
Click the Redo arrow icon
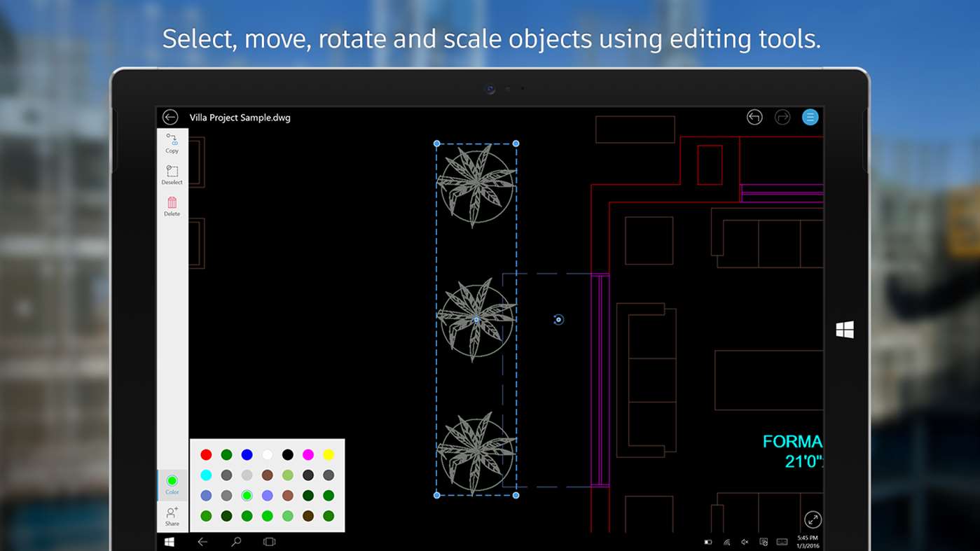782,117
